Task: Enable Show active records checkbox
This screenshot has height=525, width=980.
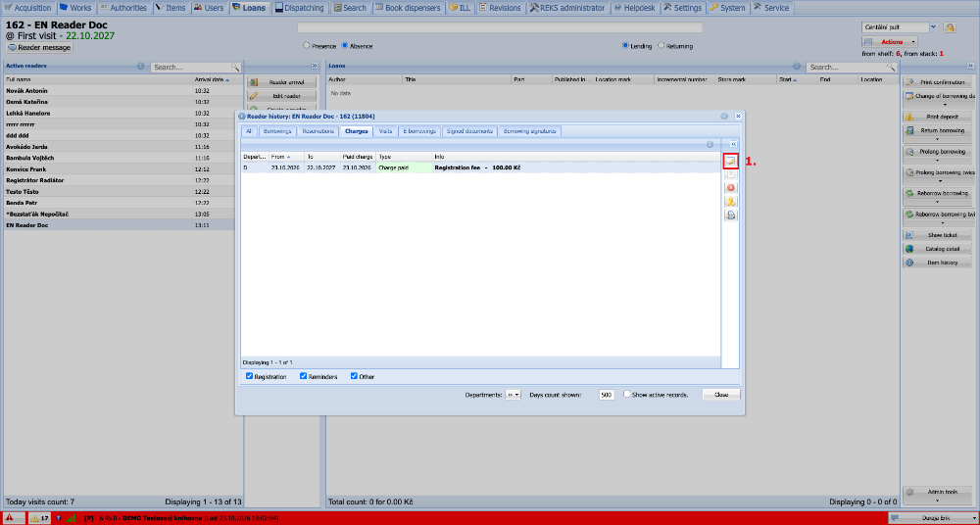Action: click(x=627, y=395)
